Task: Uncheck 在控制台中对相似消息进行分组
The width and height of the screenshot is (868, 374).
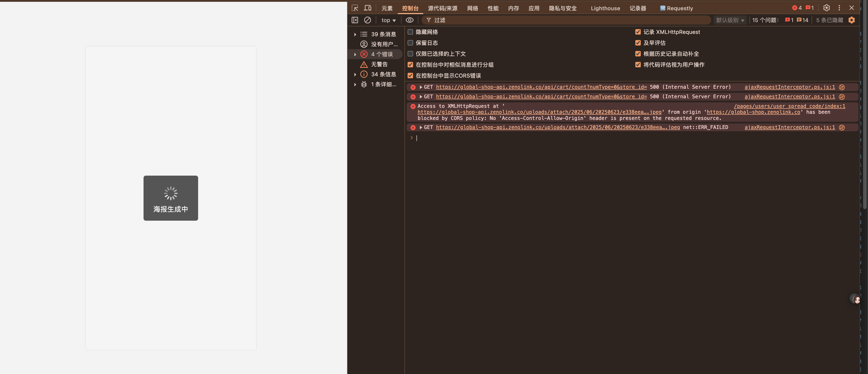Action: click(x=410, y=65)
